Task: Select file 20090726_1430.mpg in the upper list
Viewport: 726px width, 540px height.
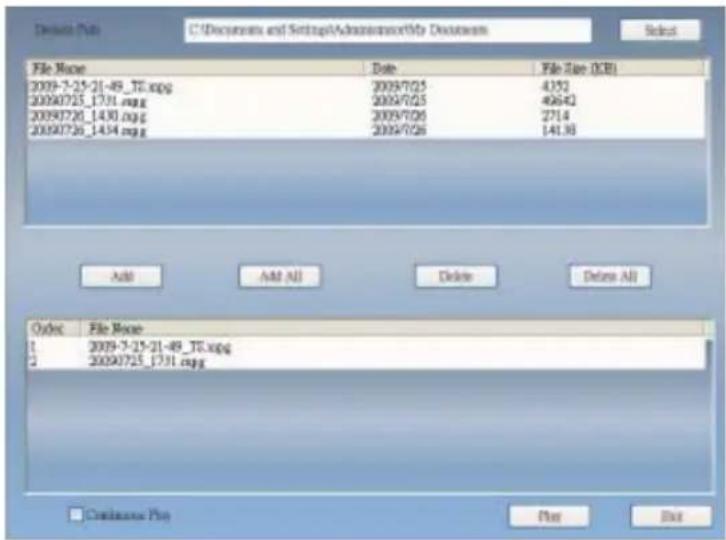Action: pos(366,116)
